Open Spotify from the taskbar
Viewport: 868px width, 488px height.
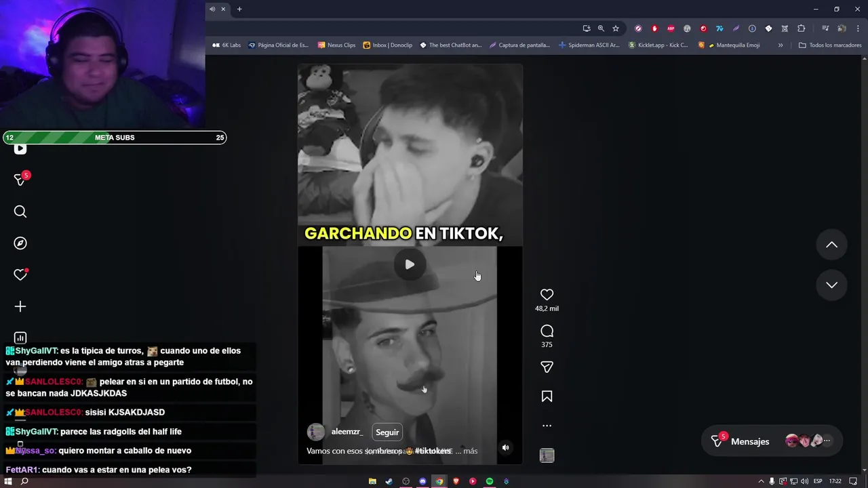coord(490,481)
